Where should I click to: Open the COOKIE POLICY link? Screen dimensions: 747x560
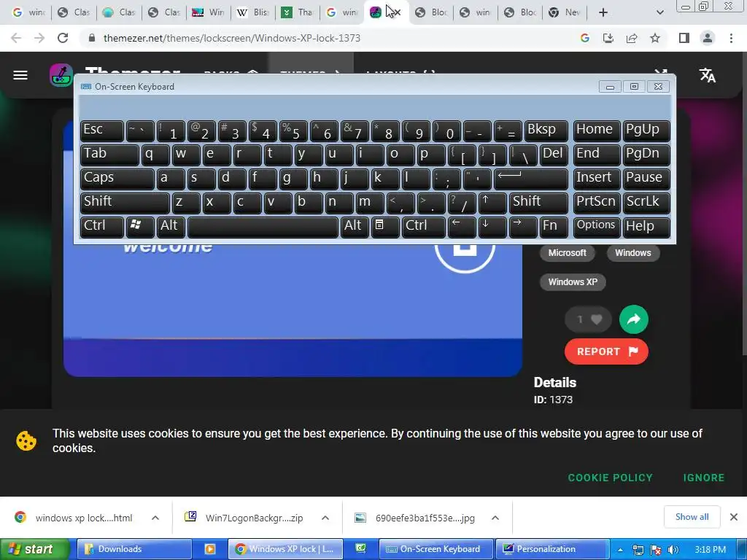[x=611, y=478]
